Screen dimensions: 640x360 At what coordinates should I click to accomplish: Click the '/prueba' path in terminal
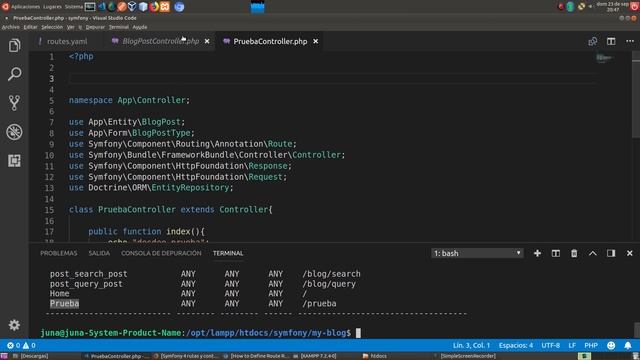point(320,303)
